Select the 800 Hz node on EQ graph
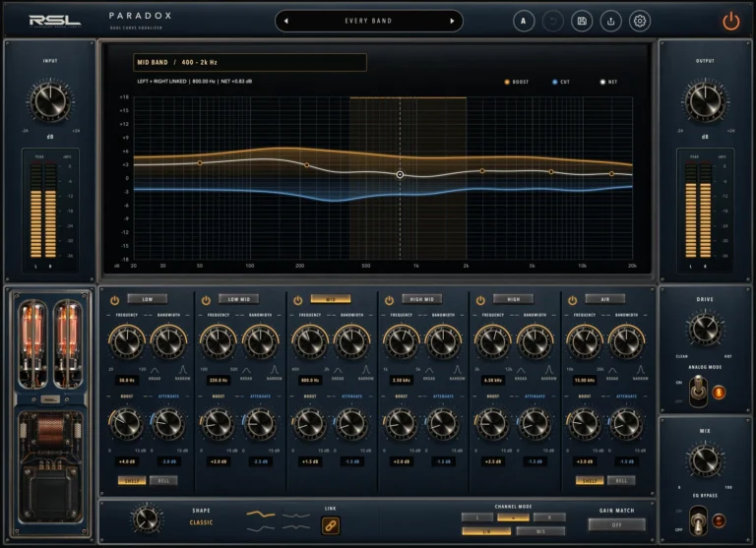 pos(400,174)
